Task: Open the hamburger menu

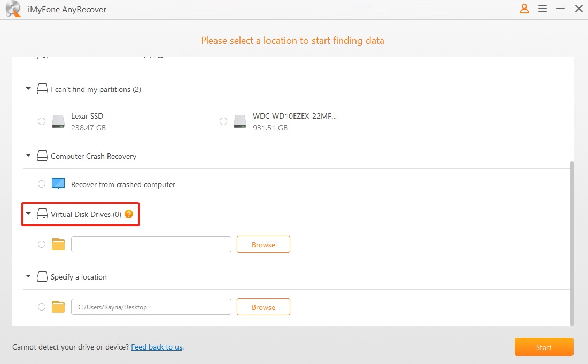Action: 543,9
